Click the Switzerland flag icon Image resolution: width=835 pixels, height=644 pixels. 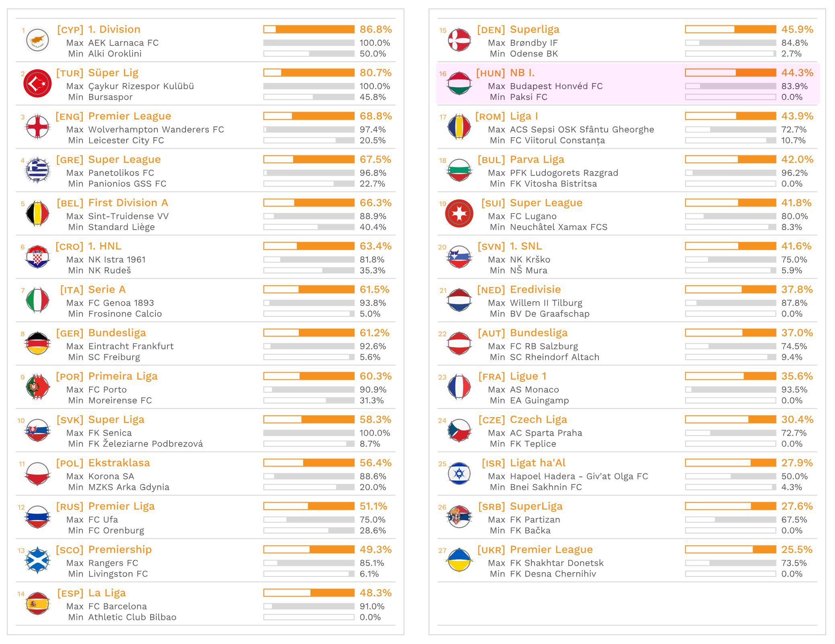pos(459,214)
